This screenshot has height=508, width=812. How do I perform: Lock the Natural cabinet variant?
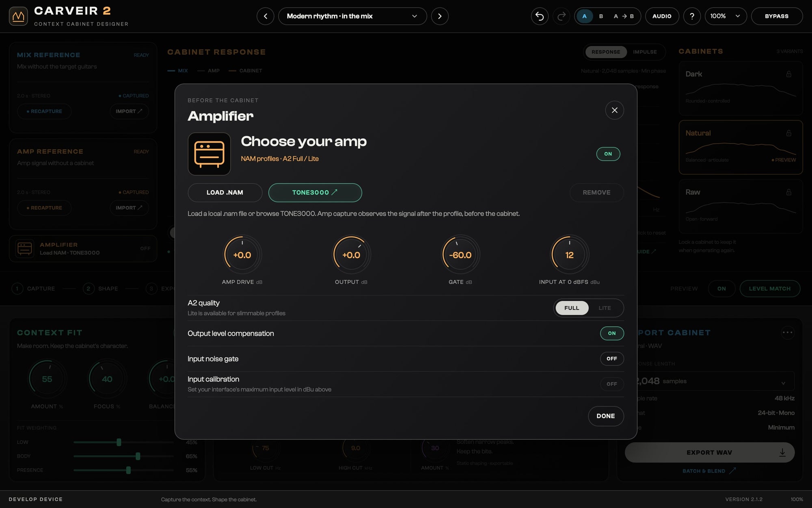click(789, 133)
